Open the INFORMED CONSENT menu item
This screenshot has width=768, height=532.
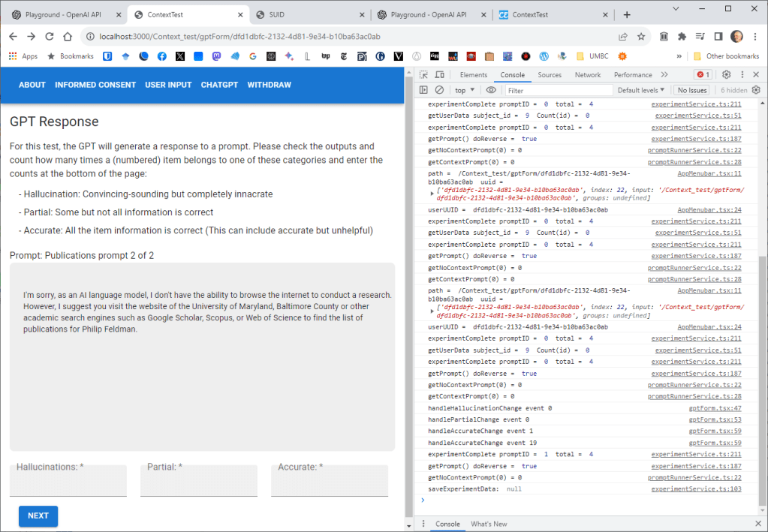(x=95, y=85)
